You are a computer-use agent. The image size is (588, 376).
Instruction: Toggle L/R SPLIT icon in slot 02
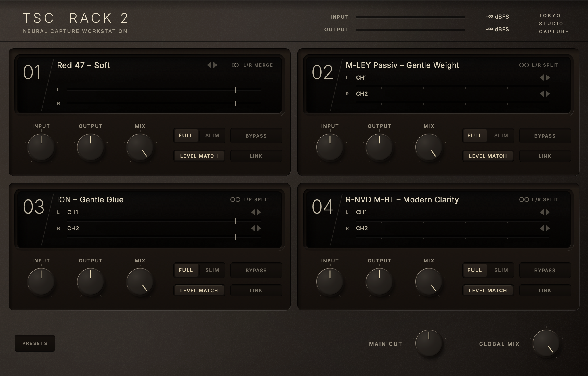pos(524,65)
